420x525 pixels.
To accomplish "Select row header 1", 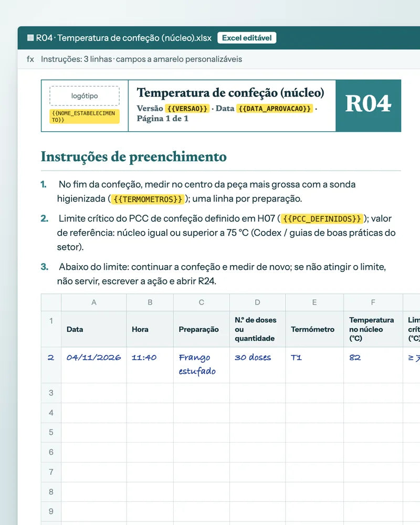I will [51, 329].
